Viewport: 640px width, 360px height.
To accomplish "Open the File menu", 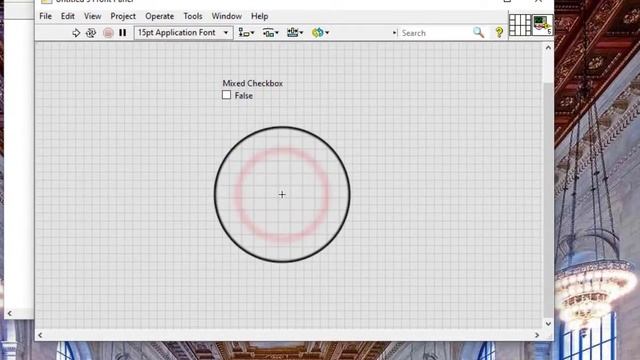I will [45, 16].
